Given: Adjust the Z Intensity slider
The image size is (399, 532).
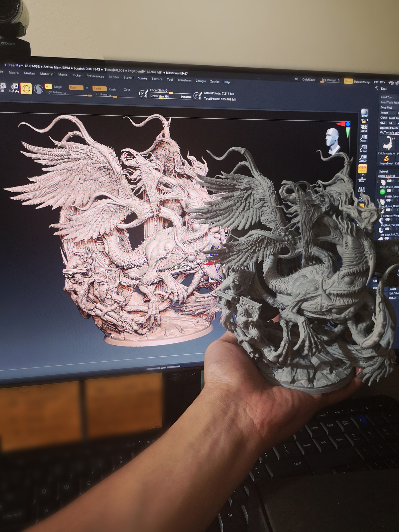Looking at the screenshot, I should point(115,95).
